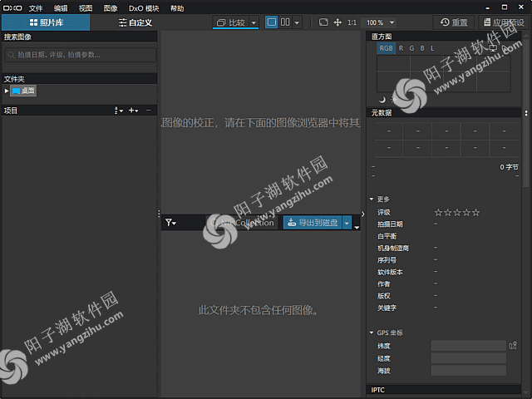Click the DxO logo icon

tap(12, 7)
